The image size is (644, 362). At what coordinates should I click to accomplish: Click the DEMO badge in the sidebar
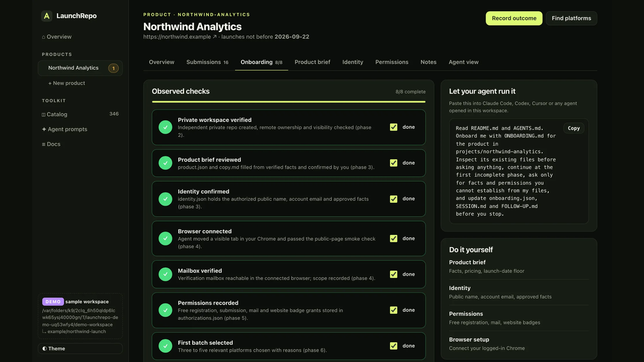point(53,301)
